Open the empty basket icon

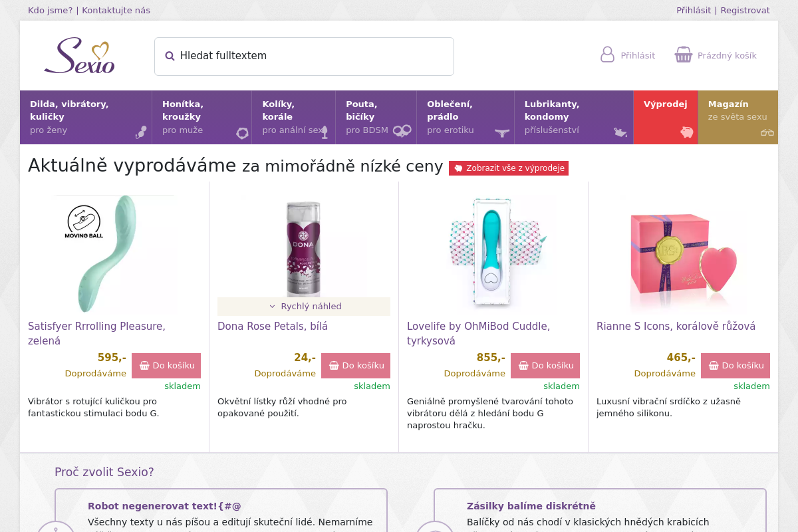[x=684, y=55]
